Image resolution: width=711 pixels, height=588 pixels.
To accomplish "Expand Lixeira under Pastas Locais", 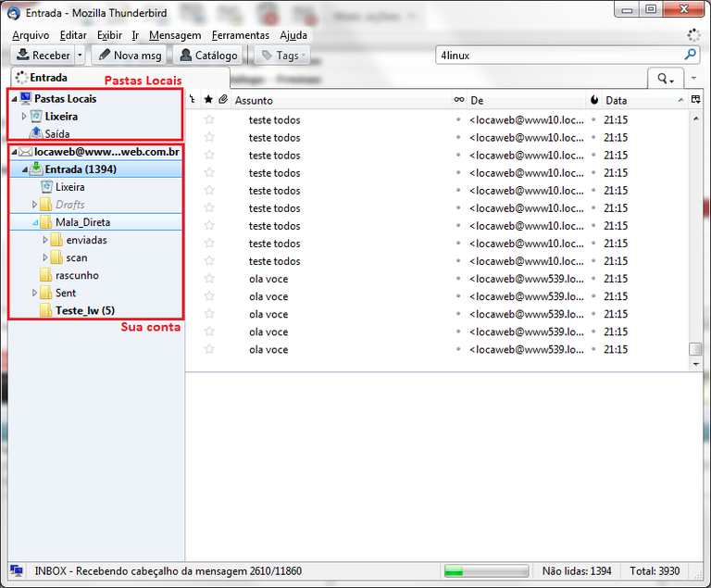I will click(24, 117).
